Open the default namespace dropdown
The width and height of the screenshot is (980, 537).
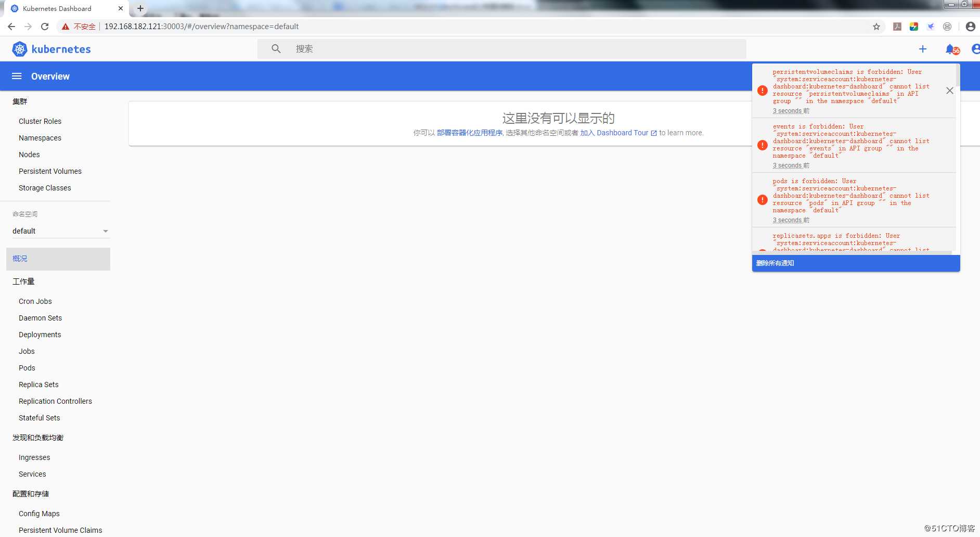click(x=60, y=231)
